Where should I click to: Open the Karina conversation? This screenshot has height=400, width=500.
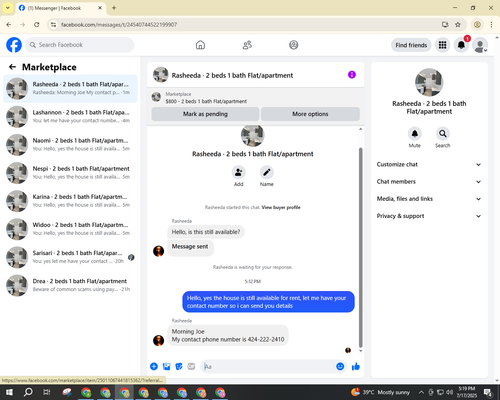(x=70, y=201)
